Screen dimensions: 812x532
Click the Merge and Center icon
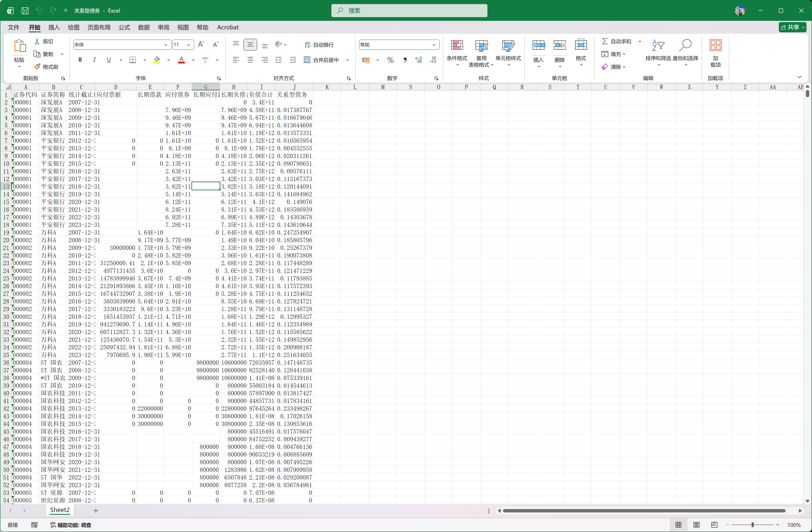click(x=307, y=60)
